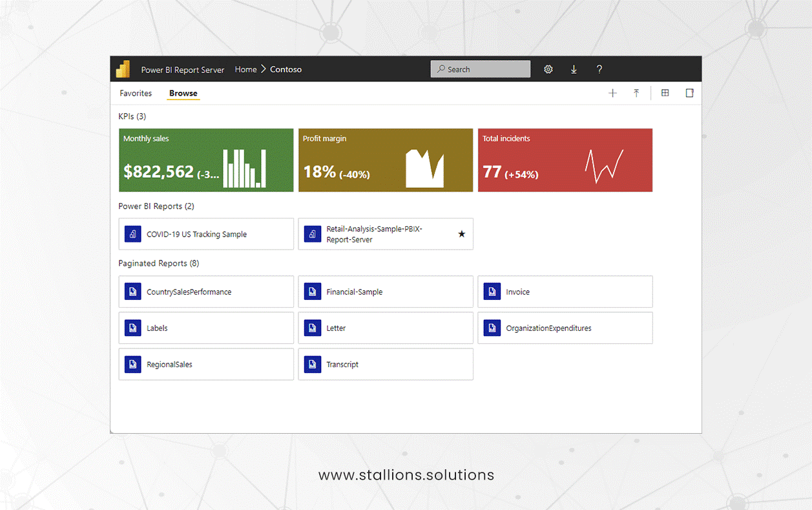Screen dimensions: 812x510
Task: Click the download arrow icon
Action: click(x=574, y=69)
